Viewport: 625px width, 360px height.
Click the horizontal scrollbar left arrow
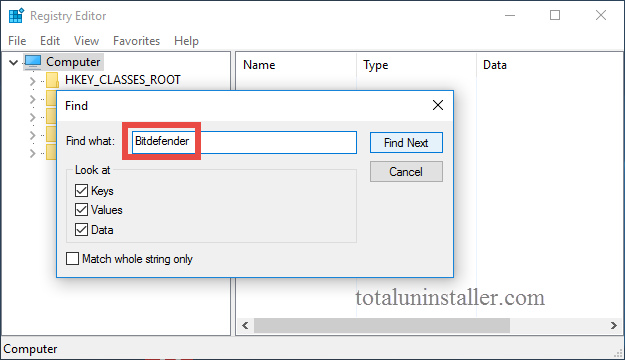click(x=245, y=326)
